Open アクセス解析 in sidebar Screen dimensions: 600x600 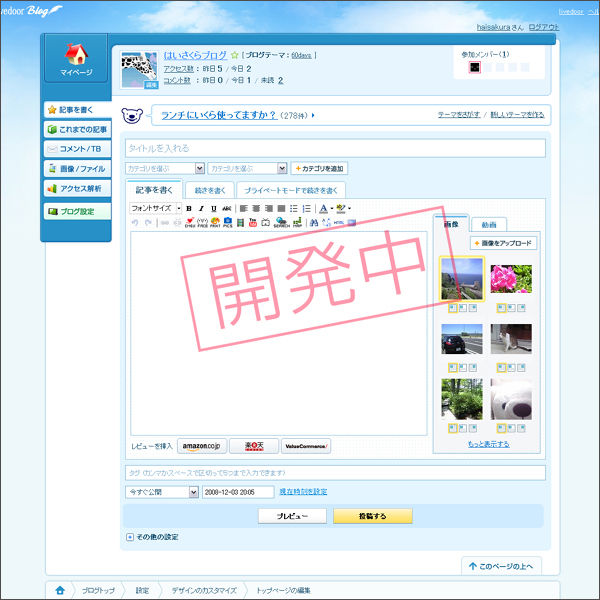pyautogui.click(x=78, y=188)
